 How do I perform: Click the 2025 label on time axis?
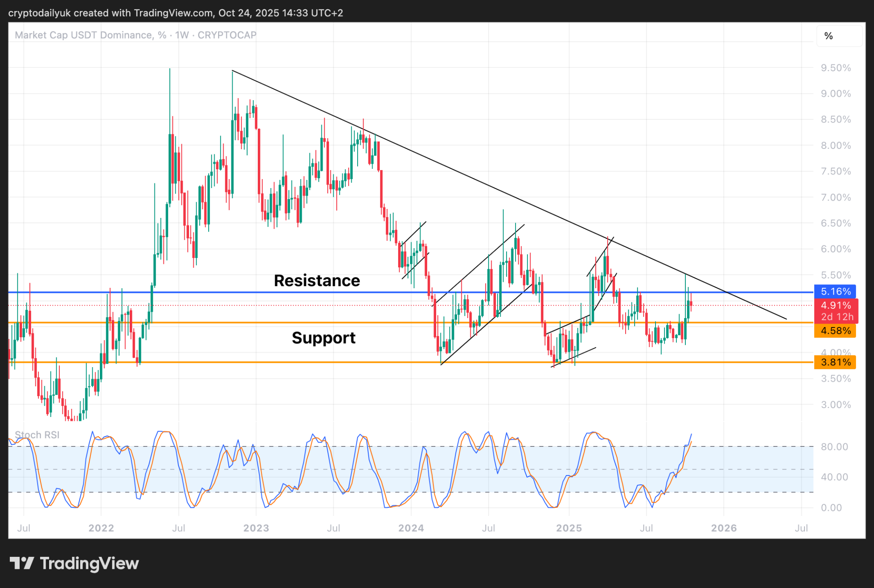(x=569, y=528)
